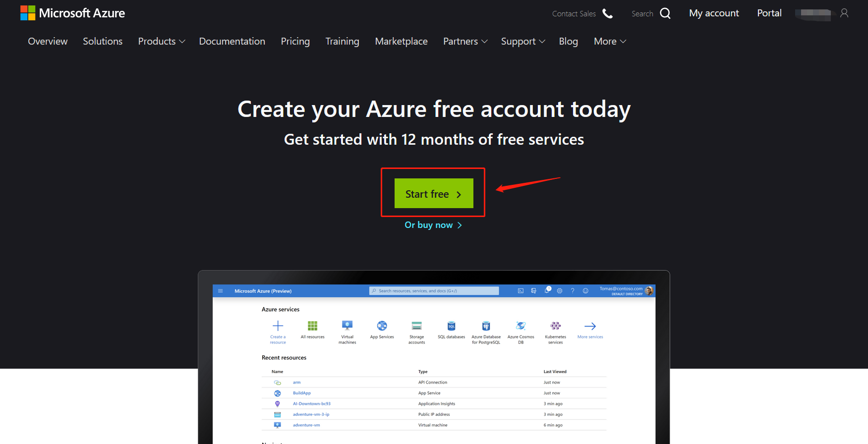Click the portal search resources field
The height and width of the screenshot is (444, 868).
[434, 291]
